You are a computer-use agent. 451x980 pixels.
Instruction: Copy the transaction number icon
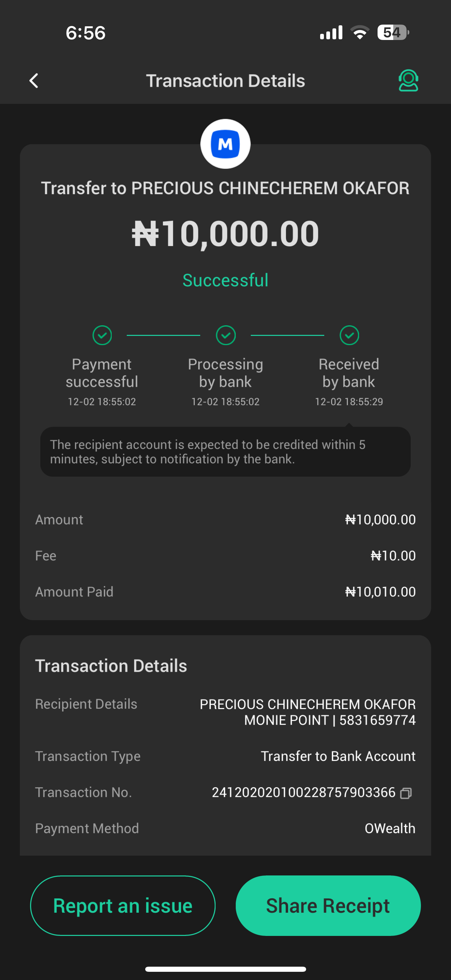pyautogui.click(x=406, y=793)
